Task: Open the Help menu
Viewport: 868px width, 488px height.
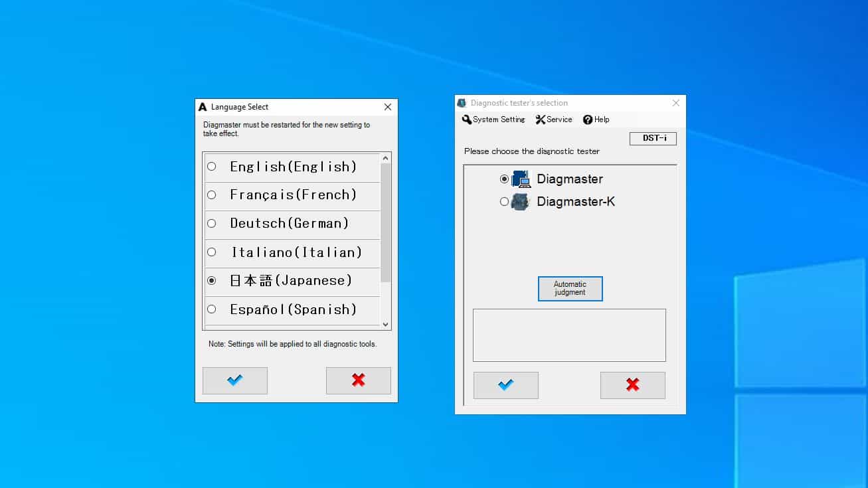Action: tap(596, 120)
